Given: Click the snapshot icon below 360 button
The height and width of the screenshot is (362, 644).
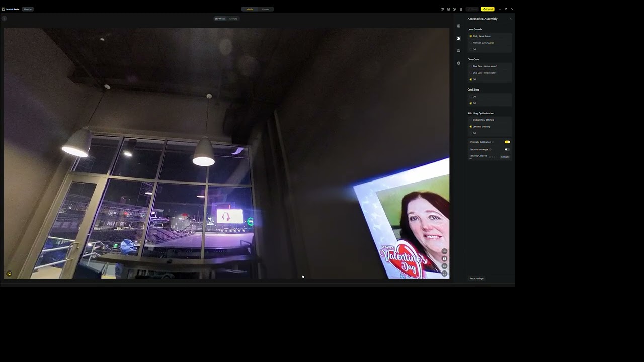Looking at the screenshot, I should click(444, 259).
